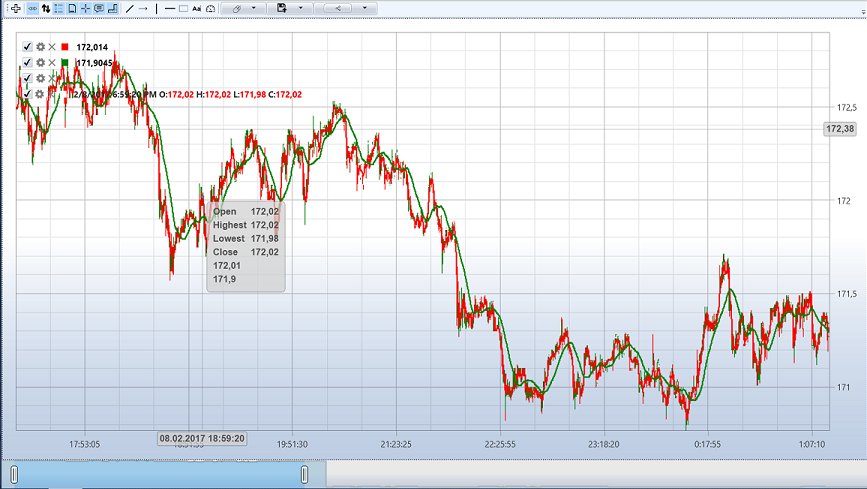This screenshot has width=867, height=489.
Task: Click the 0:17:55 time axis label
Action: (x=708, y=444)
